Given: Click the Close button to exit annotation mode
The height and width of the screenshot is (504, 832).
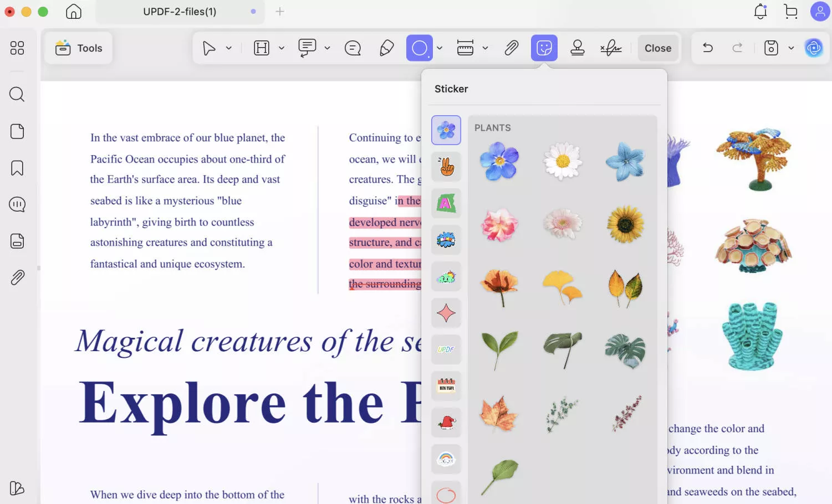Looking at the screenshot, I should [x=658, y=48].
